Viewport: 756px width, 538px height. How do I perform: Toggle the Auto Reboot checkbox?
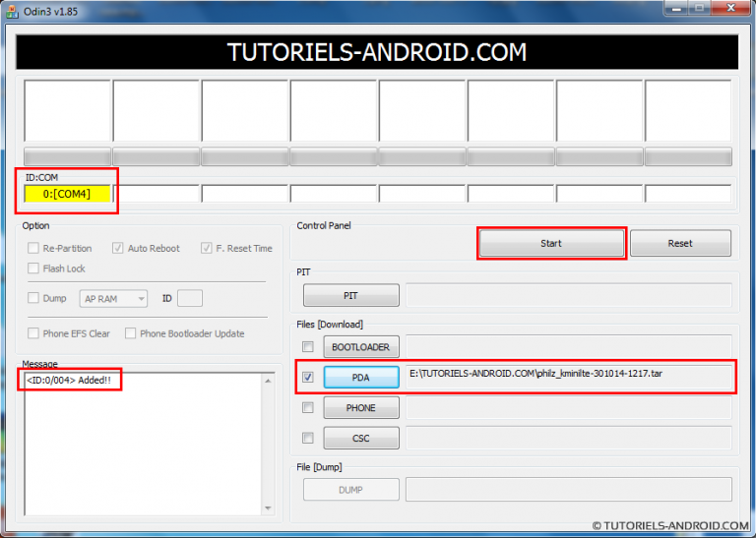(117, 248)
